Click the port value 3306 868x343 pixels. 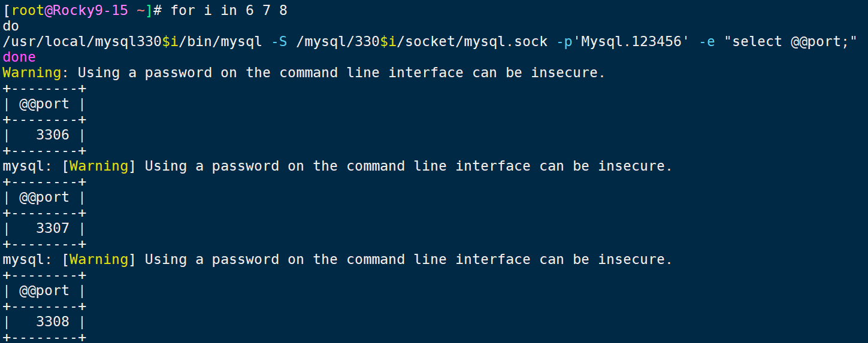(53, 135)
